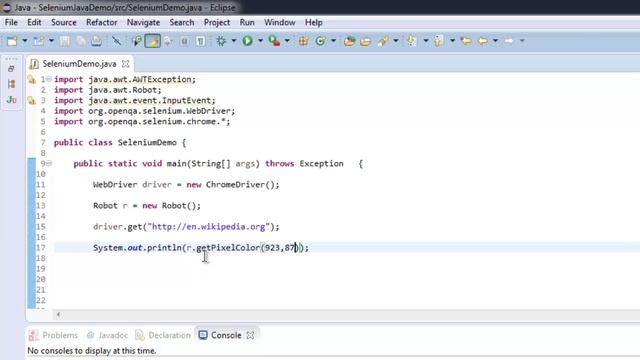
Task: Toggle Show Whitespace Characters paragraph icon
Action: coord(201,41)
